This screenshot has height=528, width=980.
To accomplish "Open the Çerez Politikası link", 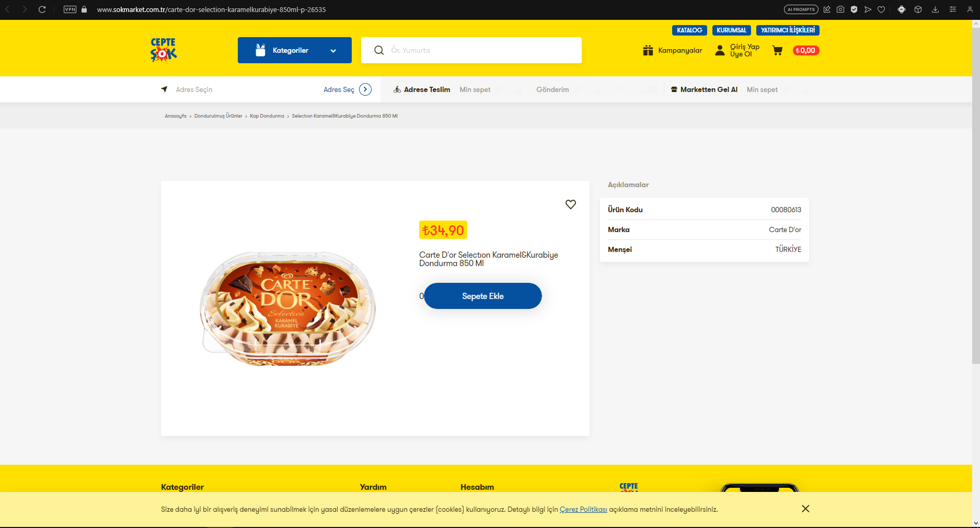I will (x=583, y=509).
